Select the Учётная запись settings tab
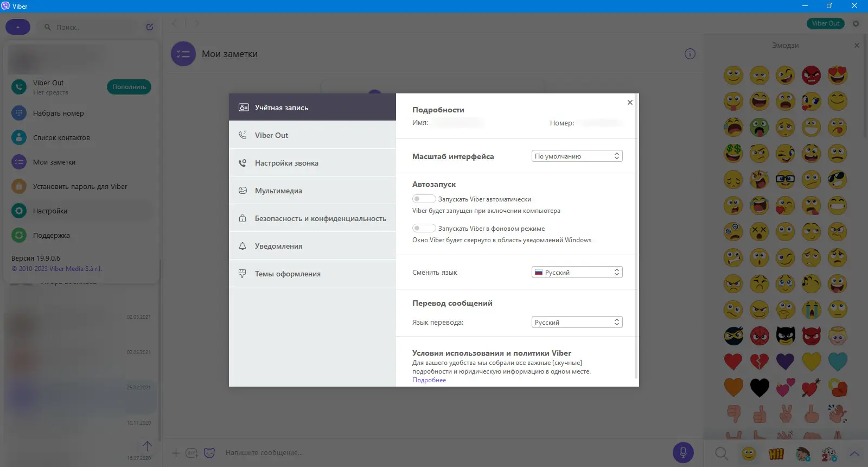 click(x=312, y=108)
